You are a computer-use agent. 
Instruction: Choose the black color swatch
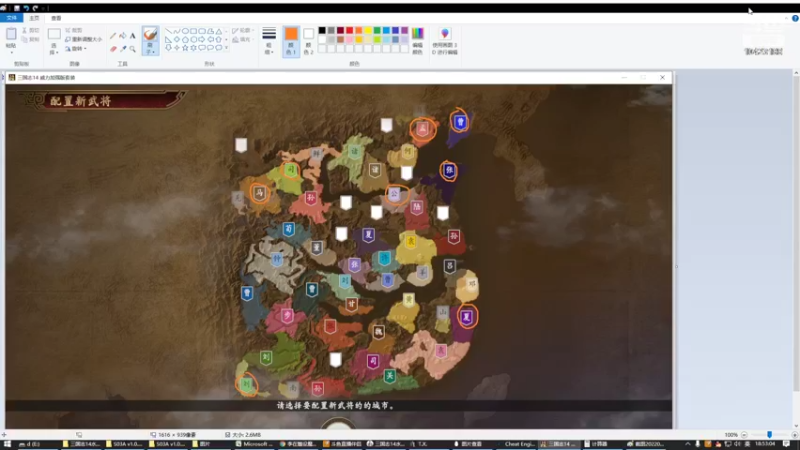(321, 31)
